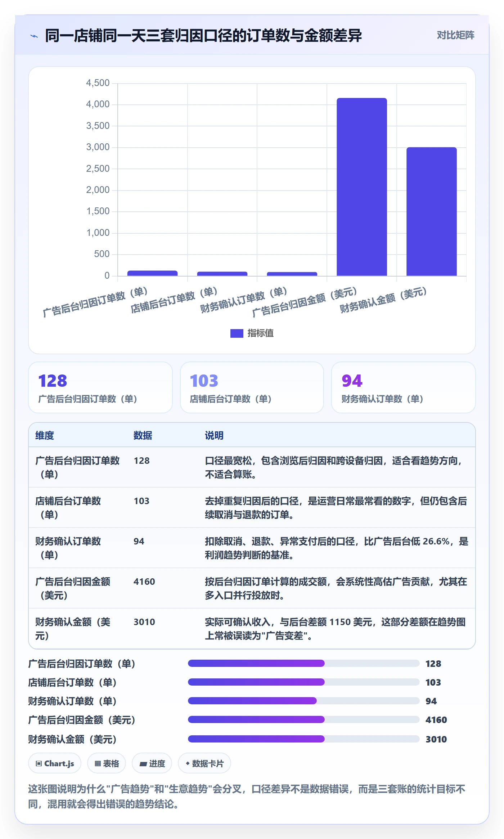
Task: Click the footer note starting 这张图说明为什么
Action: tap(247, 796)
